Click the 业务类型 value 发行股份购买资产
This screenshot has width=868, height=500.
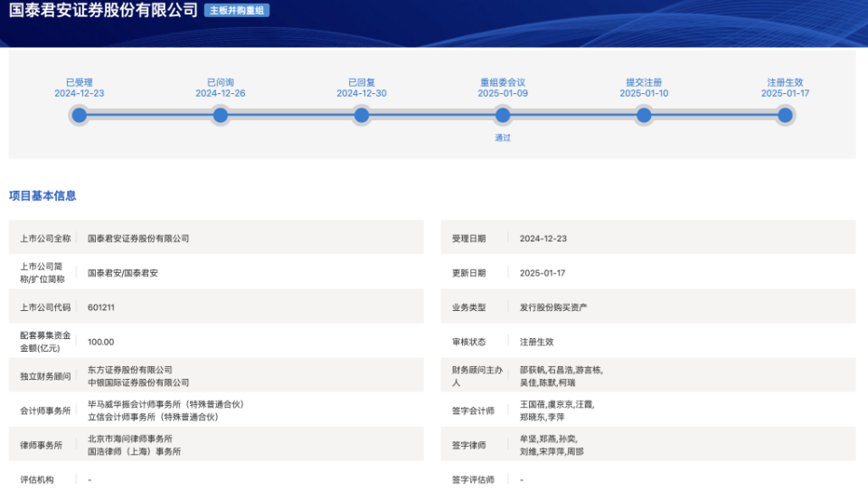pos(553,307)
